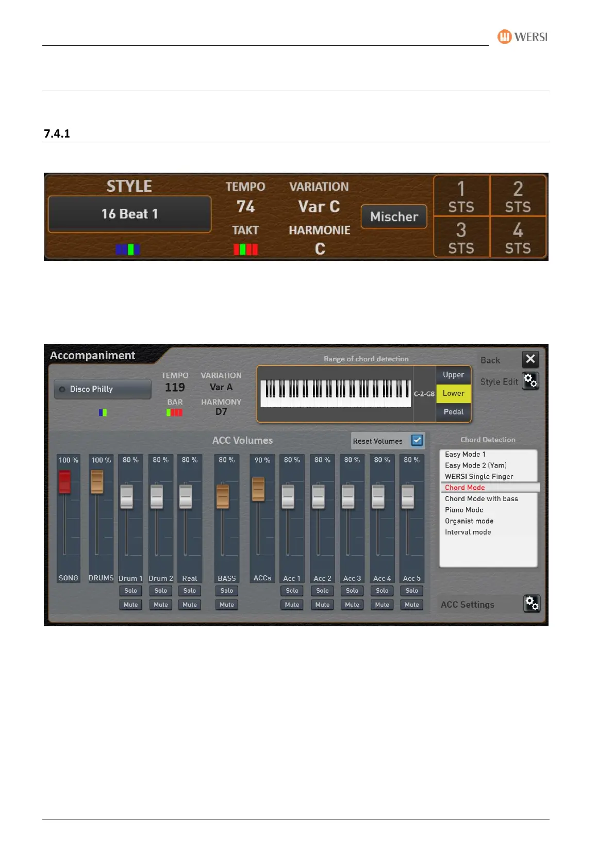This screenshot has height=868, width=614.
Task: Click the Drum 1 volume fader
Action: (127, 496)
